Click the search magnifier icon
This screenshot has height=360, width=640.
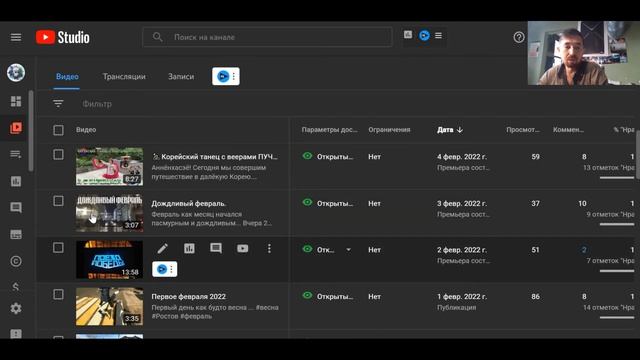tap(158, 37)
